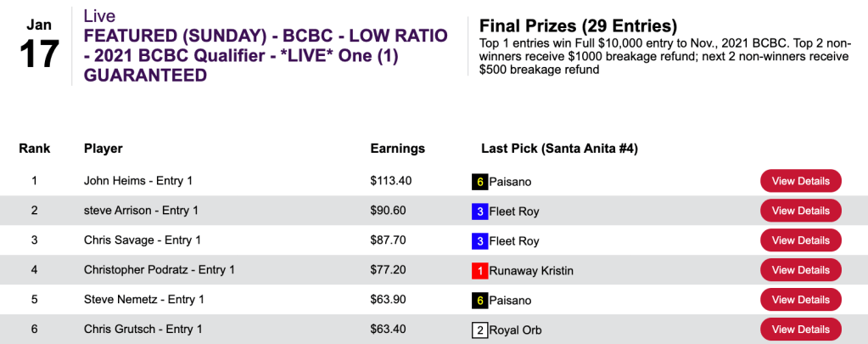View Details for Chris Grutsch entry
The image size is (868, 344).
click(800, 330)
